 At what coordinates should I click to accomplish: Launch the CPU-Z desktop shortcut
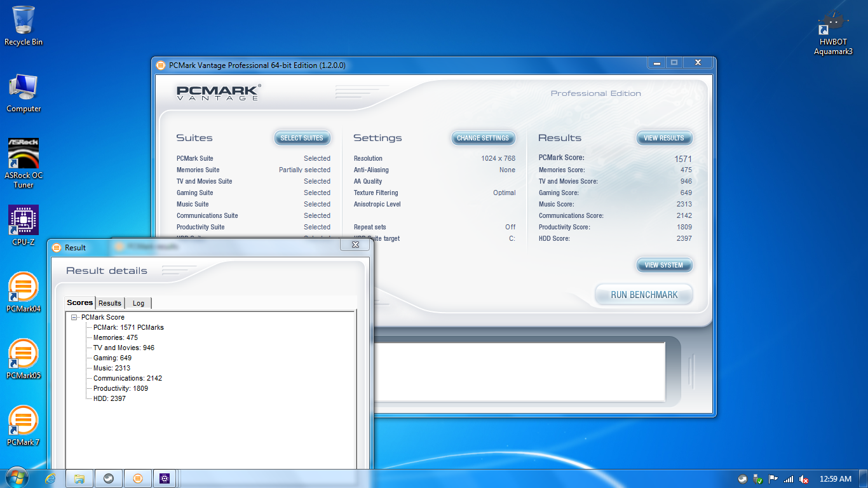point(24,226)
